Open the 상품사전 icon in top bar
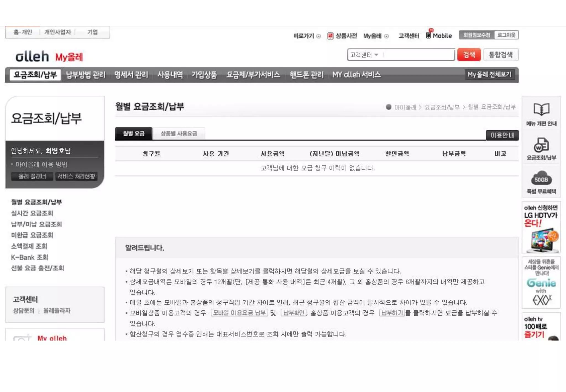566x392 pixels. 330,36
